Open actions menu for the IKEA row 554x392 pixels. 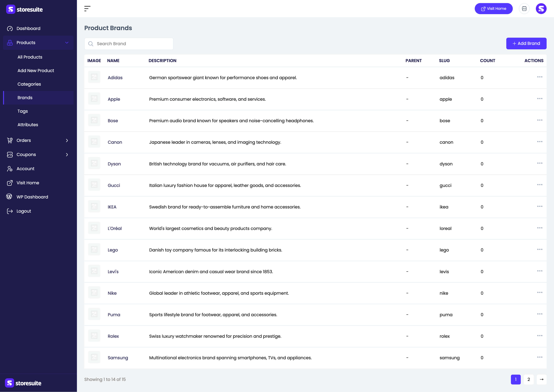coord(540,206)
